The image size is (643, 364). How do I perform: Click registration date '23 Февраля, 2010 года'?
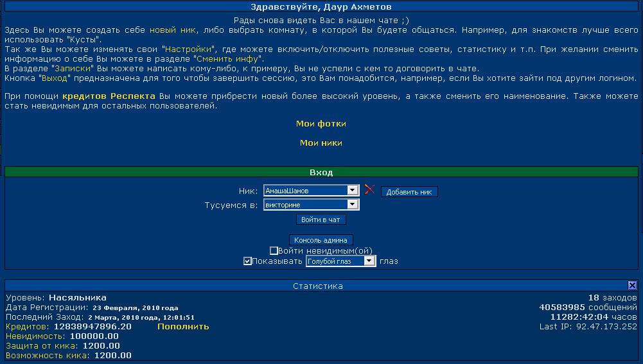tap(136, 308)
